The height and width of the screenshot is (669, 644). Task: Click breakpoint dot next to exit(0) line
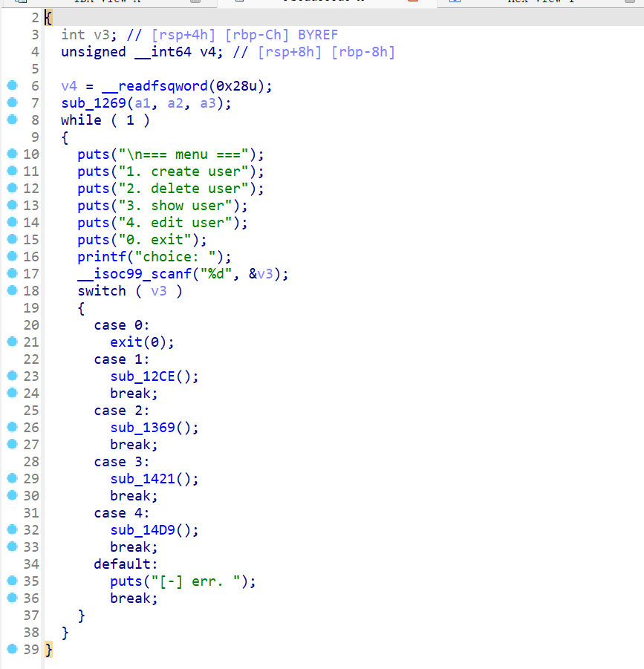click(11, 342)
